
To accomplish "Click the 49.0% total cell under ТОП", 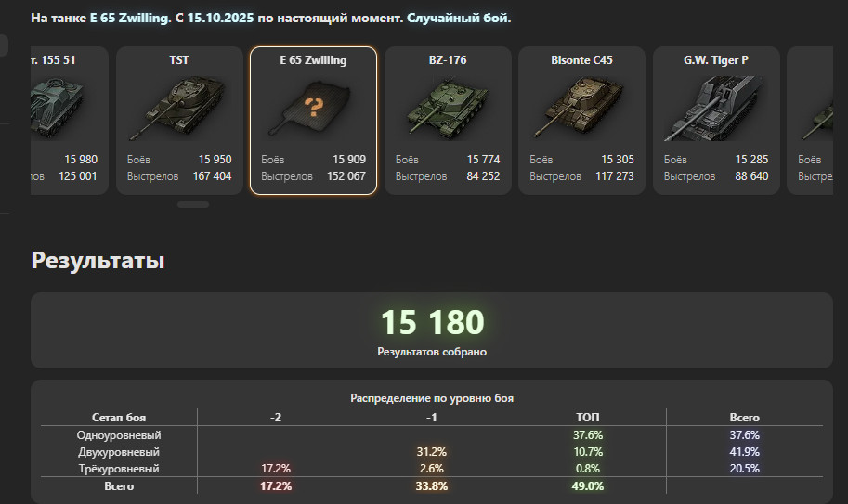I will (x=588, y=485).
